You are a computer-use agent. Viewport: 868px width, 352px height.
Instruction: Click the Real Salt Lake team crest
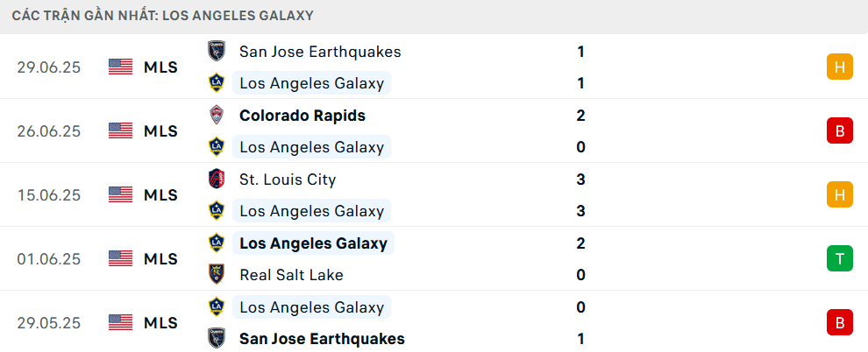217,275
